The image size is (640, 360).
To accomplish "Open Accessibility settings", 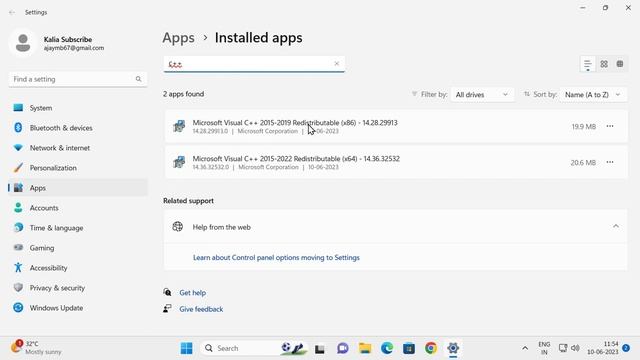I will point(78,268).
